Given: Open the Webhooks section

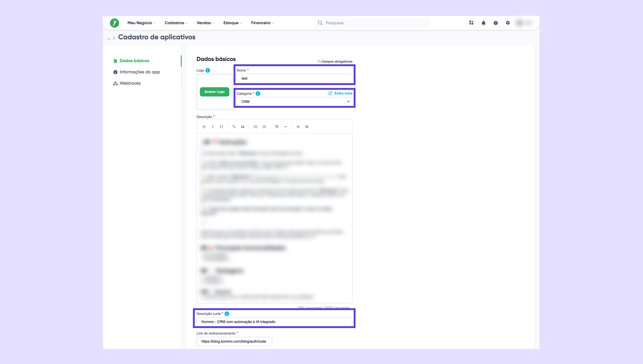Looking at the screenshot, I should coord(130,83).
